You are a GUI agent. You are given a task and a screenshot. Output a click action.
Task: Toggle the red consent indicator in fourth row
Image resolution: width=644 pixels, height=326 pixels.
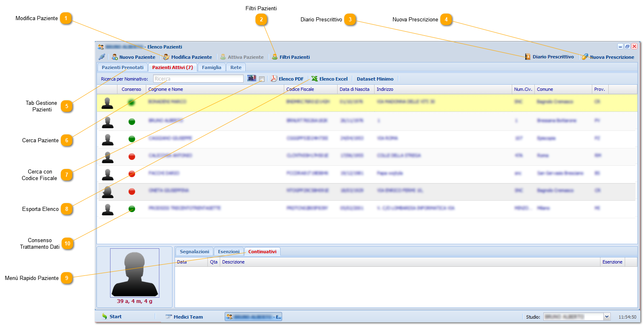tap(132, 156)
